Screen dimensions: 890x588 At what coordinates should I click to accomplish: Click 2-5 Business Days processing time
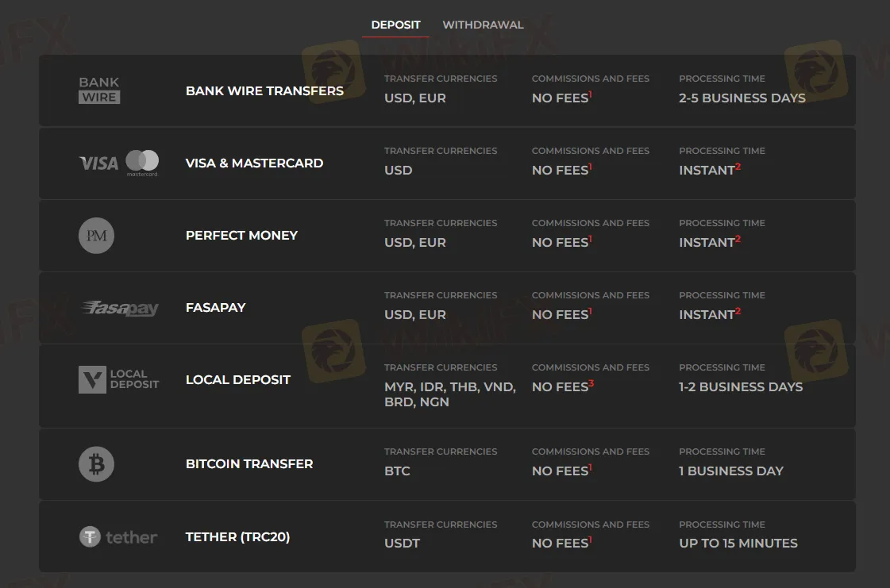click(x=742, y=98)
